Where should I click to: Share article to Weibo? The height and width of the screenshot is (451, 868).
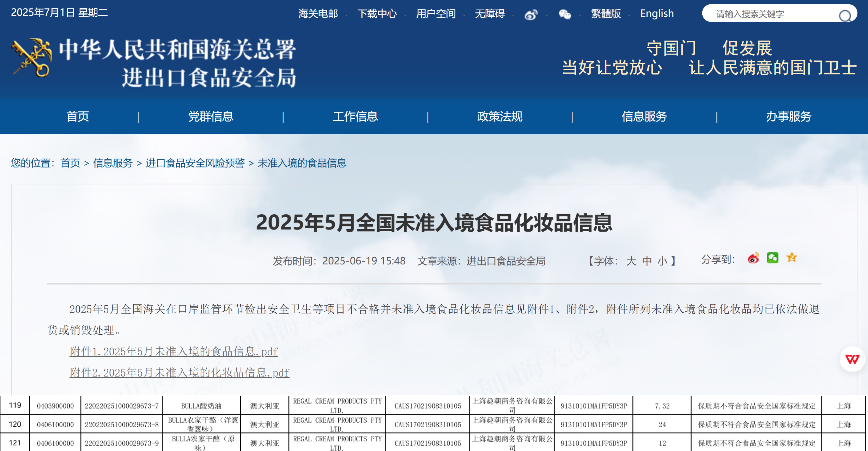(753, 258)
